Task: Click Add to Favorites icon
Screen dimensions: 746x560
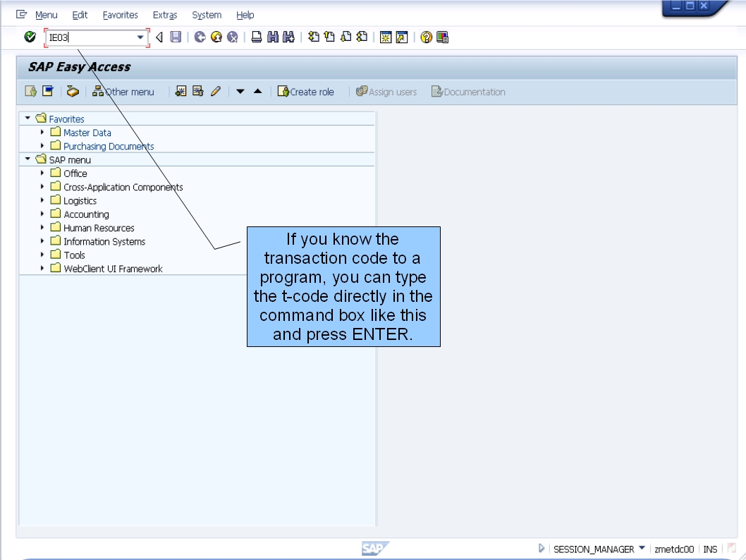Action: pos(181,92)
